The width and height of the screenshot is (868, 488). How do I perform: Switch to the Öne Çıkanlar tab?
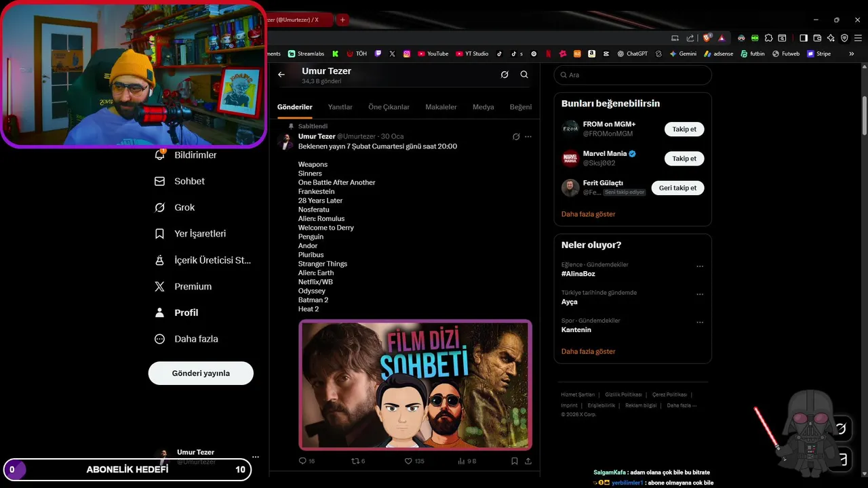pos(389,107)
